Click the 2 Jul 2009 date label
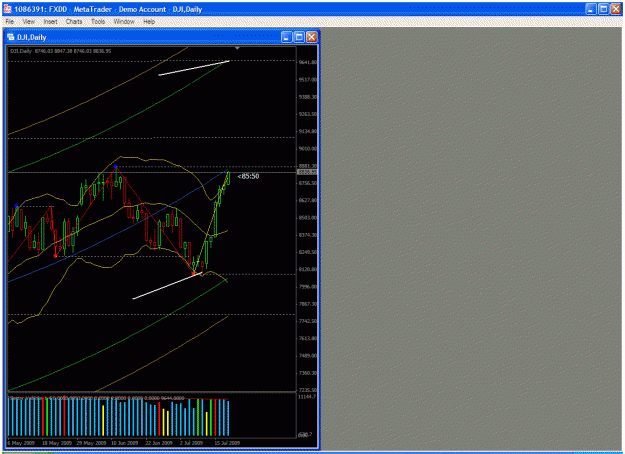 [x=191, y=443]
